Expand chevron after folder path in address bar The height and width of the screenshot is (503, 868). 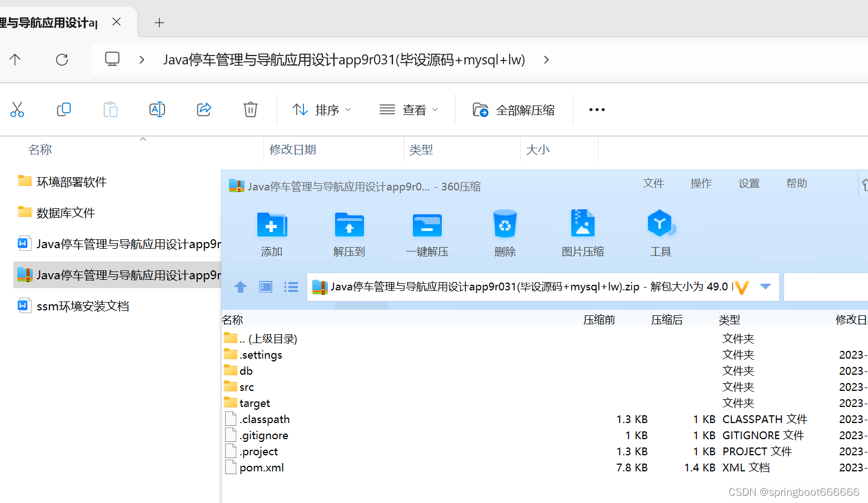point(546,59)
